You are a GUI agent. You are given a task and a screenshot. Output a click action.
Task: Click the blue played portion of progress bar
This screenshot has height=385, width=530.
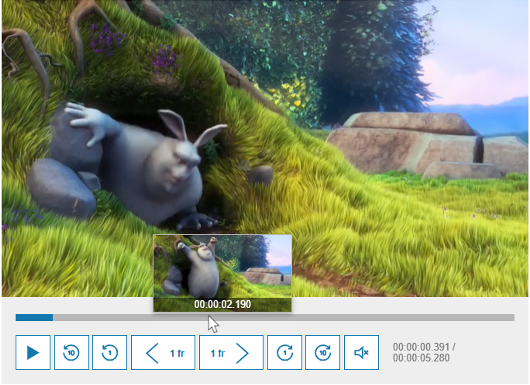click(x=34, y=317)
